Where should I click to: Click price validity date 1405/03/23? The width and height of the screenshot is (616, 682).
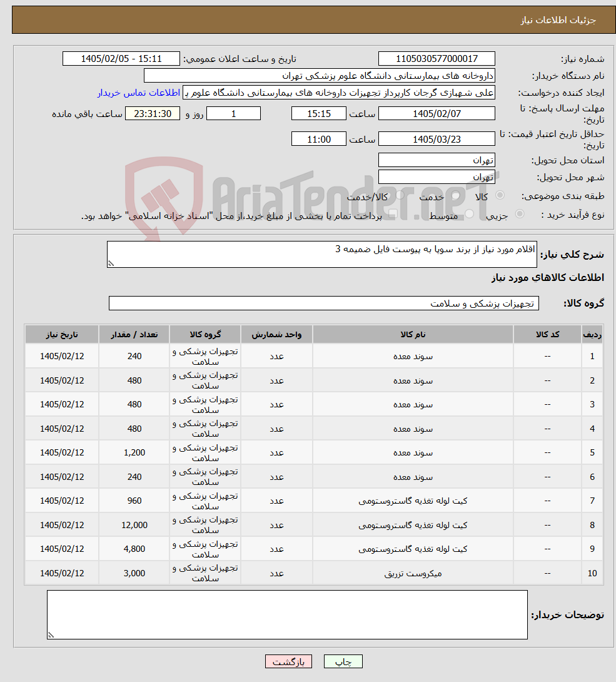[x=437, y=139]
